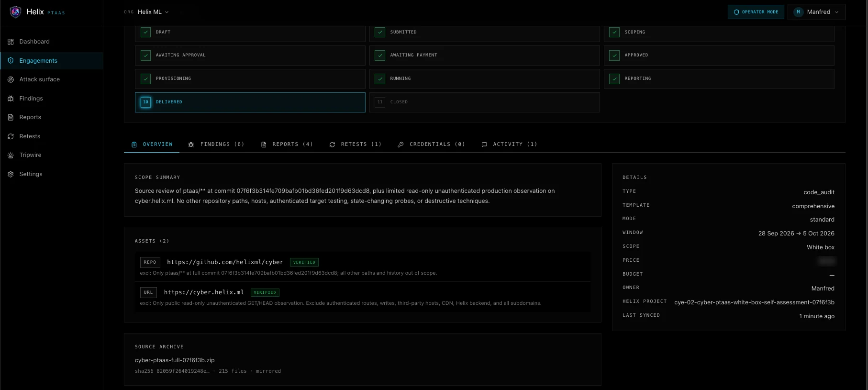Select the DELIVERED stage number 10
The image size is (868, 390).
click(x=146, y=102)
